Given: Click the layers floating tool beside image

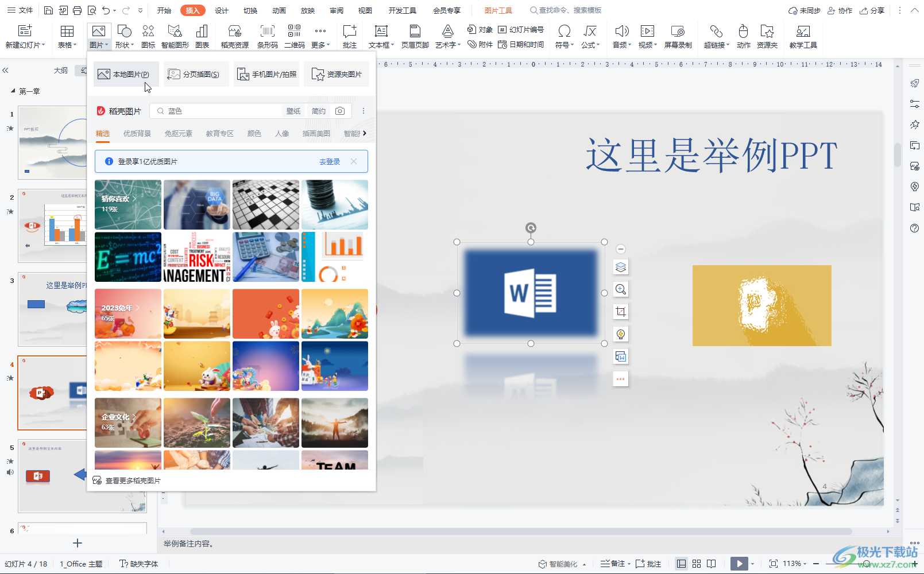Looking at the screenshot, I should tap(621, 267).
